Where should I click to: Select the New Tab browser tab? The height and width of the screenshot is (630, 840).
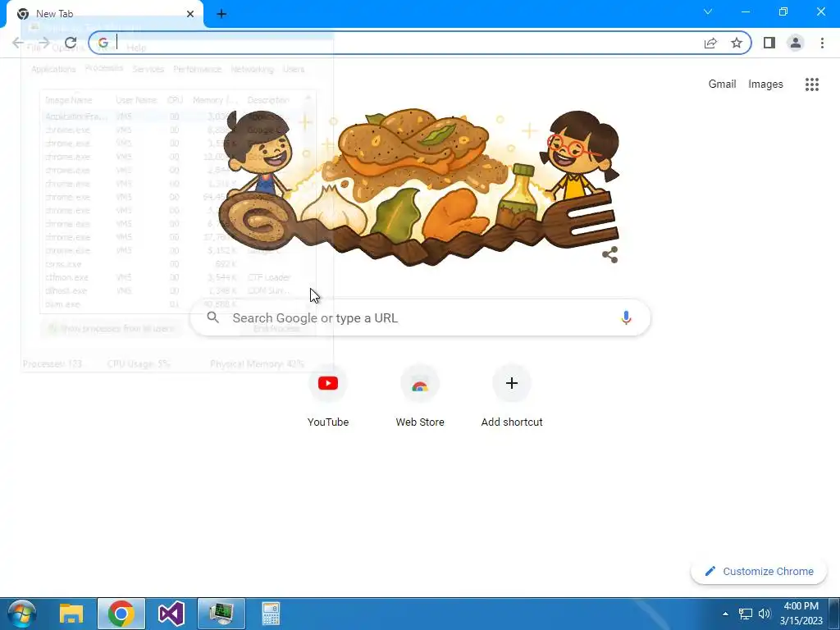(x=104, y=14)
